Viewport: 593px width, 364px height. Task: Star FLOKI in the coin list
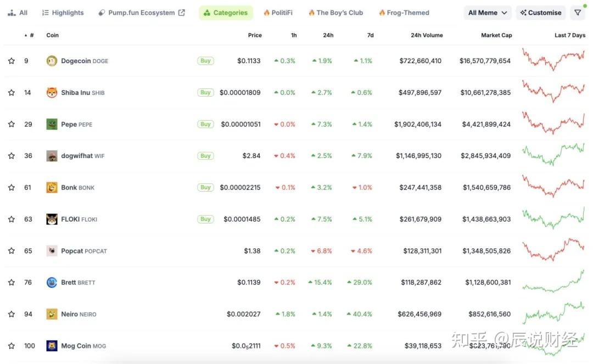click(x=12, y=219)
